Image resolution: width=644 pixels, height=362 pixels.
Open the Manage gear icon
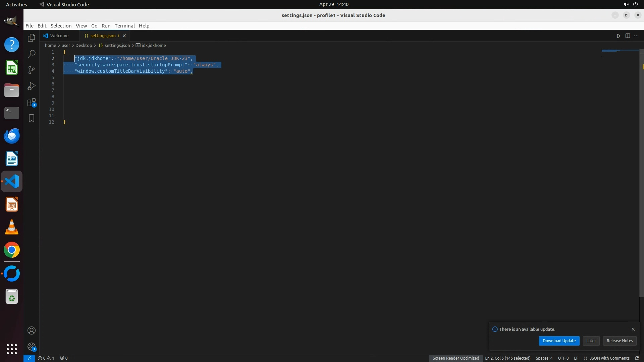32,346
